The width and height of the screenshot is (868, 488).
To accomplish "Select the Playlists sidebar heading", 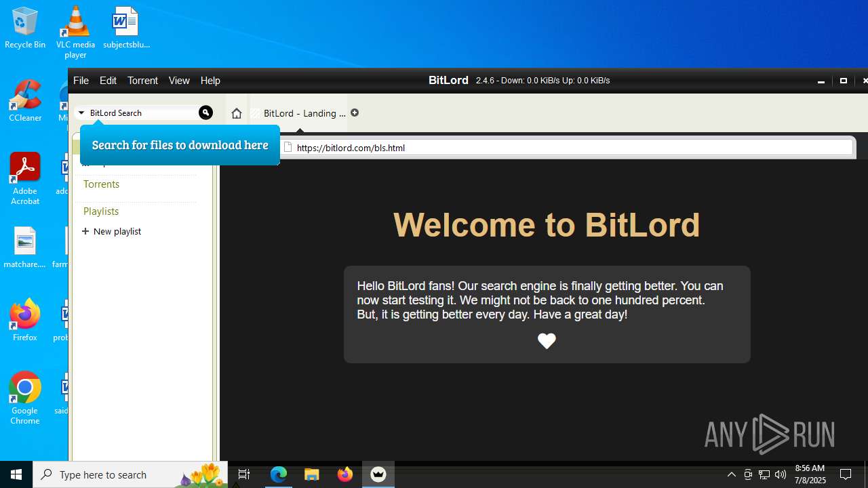I will pyautogui.click(x=101, y=211).
